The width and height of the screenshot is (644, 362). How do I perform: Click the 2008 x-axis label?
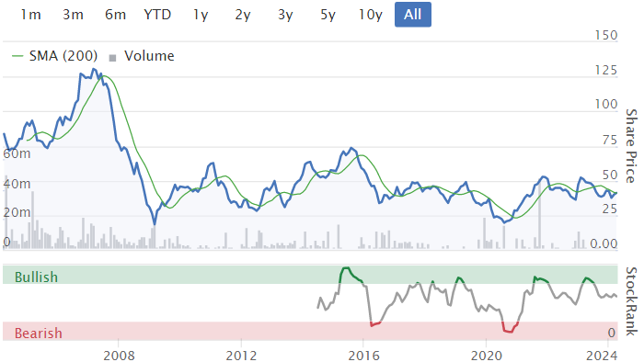pyautogui.click(x=119, y=355)
